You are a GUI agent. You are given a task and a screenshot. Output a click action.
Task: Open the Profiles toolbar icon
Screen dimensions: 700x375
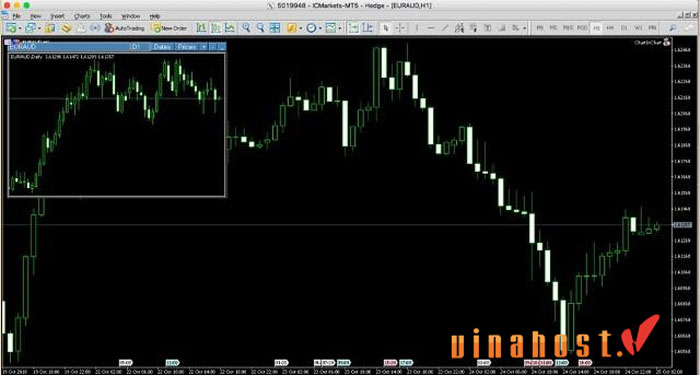coord(30,28)
